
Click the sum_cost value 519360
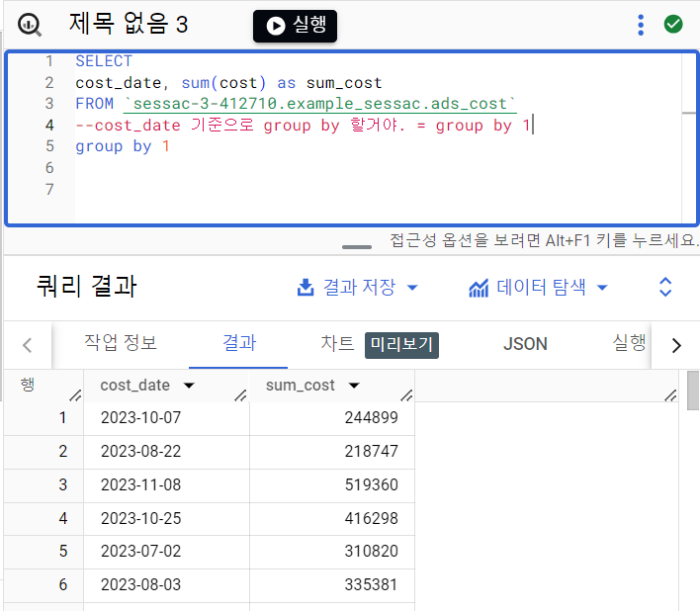pos(371,484)
